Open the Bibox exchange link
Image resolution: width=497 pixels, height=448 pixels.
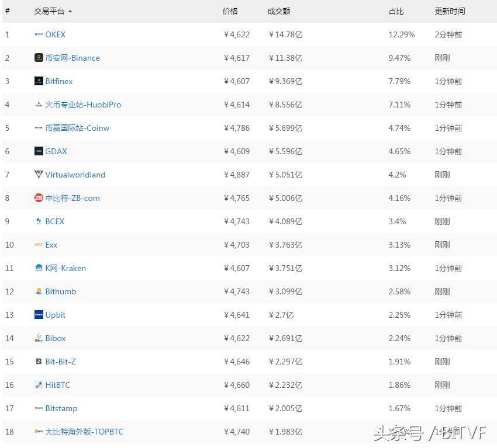coord(56,338)
